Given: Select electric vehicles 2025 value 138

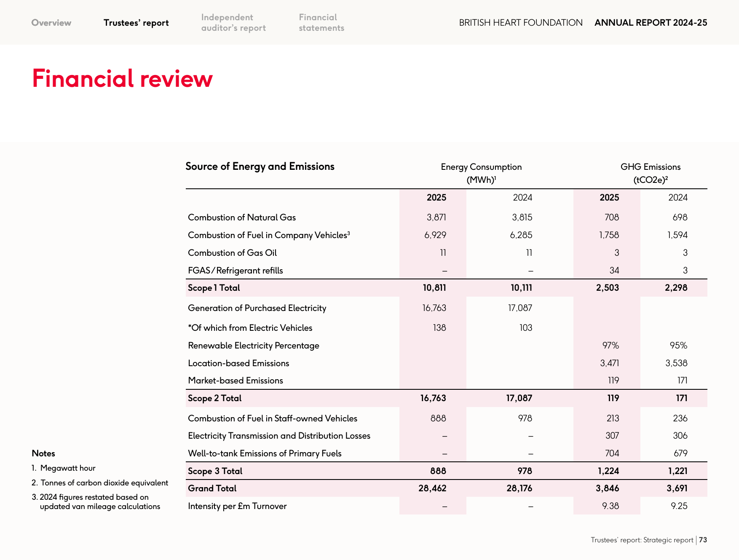Looking at the screenshot, I should click(439, 328).
